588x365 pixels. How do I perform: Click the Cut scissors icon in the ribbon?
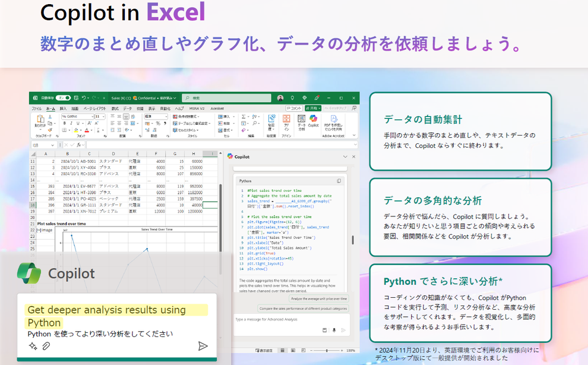click(x=50, y=117)
